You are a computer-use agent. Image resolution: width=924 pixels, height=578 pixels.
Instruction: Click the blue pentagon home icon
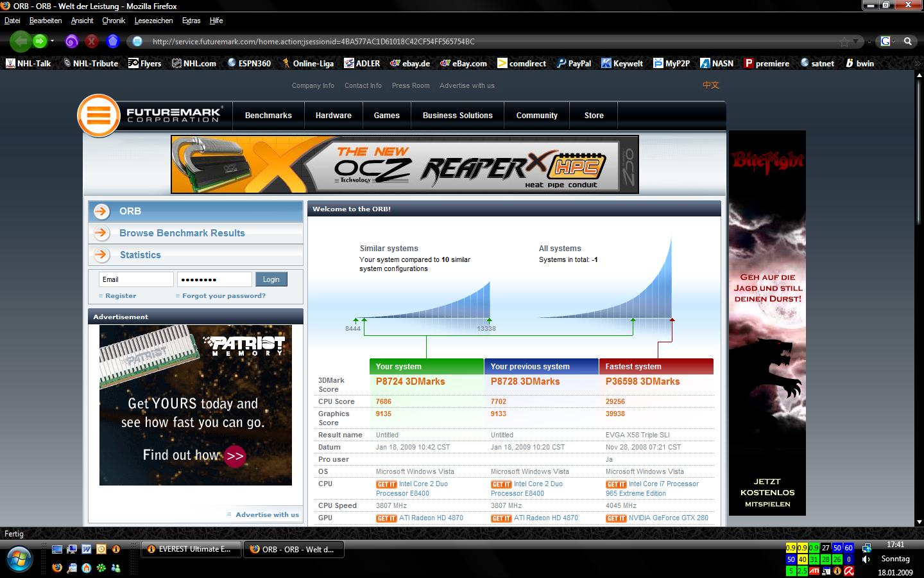tap(113, 41)
